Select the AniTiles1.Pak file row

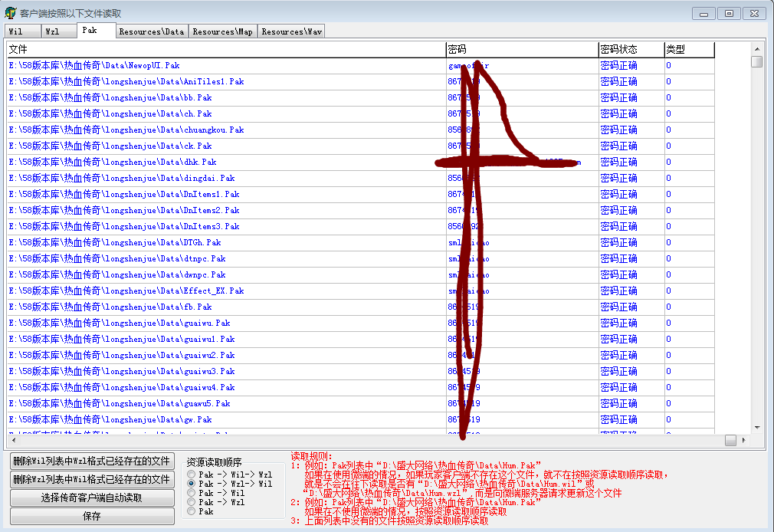pyautogui.click(x=361, y=81)
